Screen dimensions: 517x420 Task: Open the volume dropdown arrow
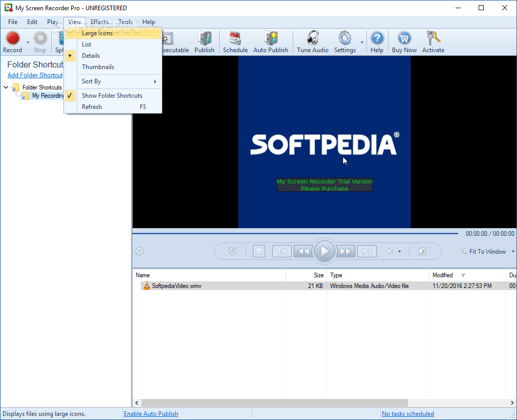coord(400,251)
